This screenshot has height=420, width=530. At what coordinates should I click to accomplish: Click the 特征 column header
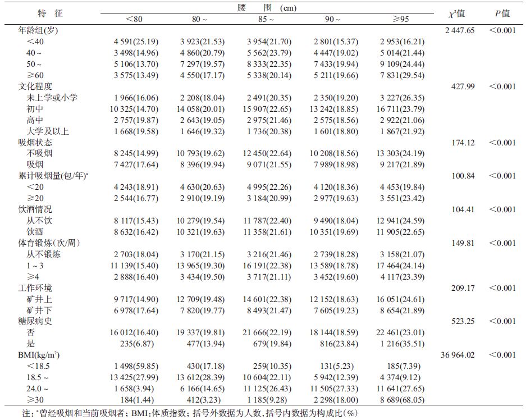coord(49,13)
